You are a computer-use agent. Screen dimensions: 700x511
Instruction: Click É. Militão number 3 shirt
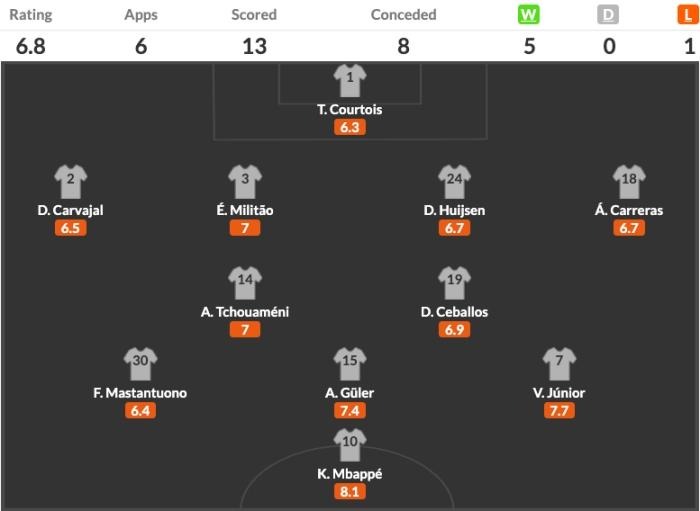tap(244, 182)
